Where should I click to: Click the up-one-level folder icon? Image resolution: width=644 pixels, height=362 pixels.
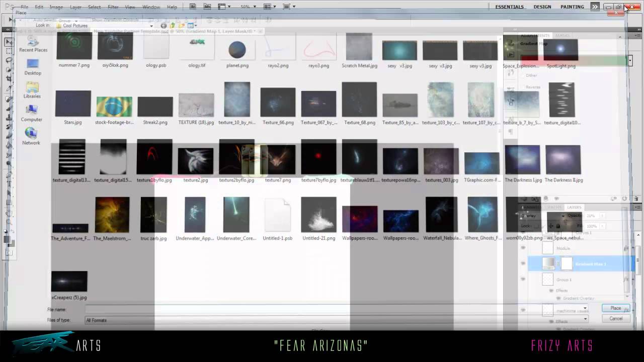pyautogui.click(x=173, y=26)
